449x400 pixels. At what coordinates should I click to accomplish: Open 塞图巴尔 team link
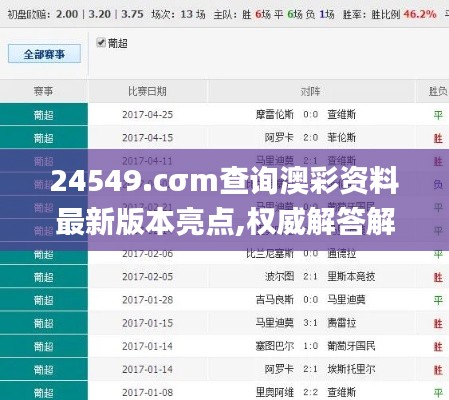coord(274,346)
